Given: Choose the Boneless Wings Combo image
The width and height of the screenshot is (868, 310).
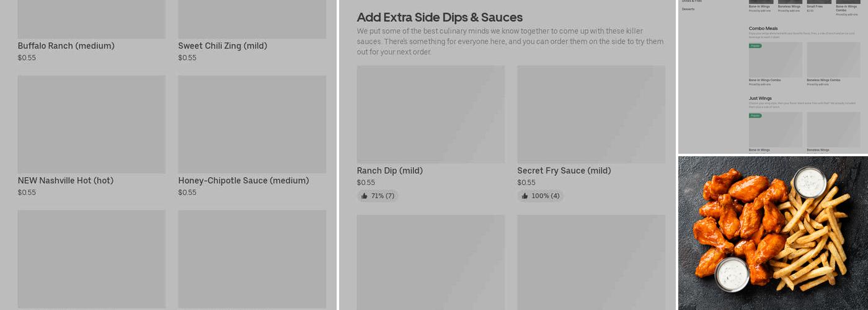Looking at the screenshot, I should [833, 60].
